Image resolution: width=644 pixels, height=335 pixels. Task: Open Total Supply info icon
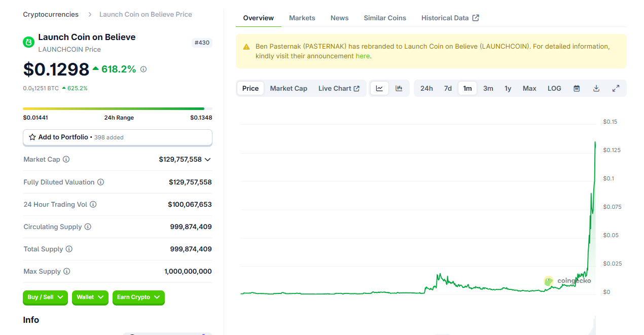click(x=69, y=249)
